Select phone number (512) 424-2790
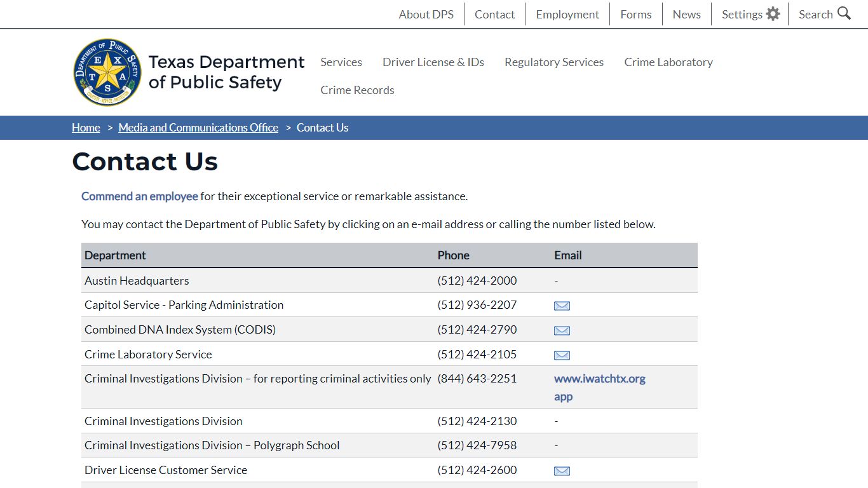The height and width of the screenshot is (488, 868). (x=477, y=330)
